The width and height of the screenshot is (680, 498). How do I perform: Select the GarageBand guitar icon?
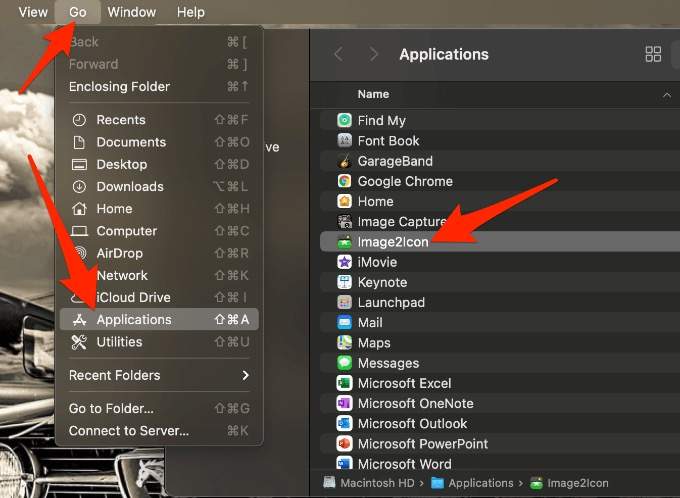(x=344, y=161)
